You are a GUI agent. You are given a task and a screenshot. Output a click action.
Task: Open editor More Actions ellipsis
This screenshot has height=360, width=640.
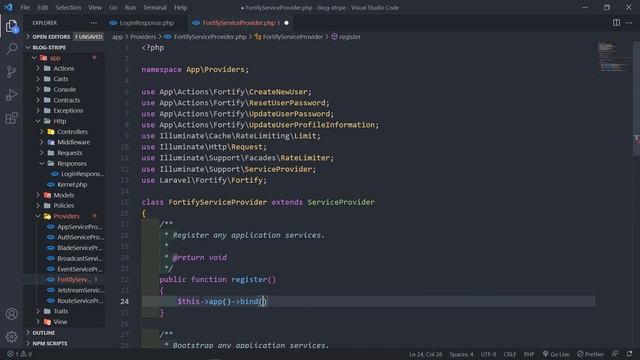click(x=629, y=23)
